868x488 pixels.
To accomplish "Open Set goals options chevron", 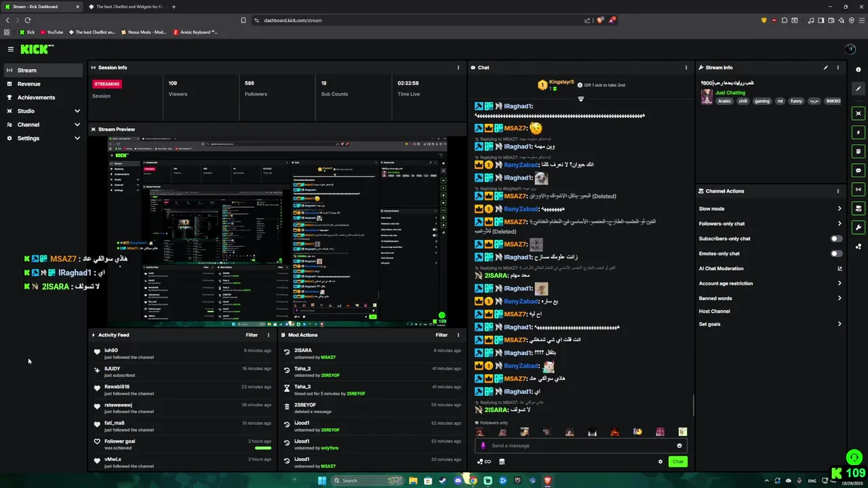I will 840,324.
